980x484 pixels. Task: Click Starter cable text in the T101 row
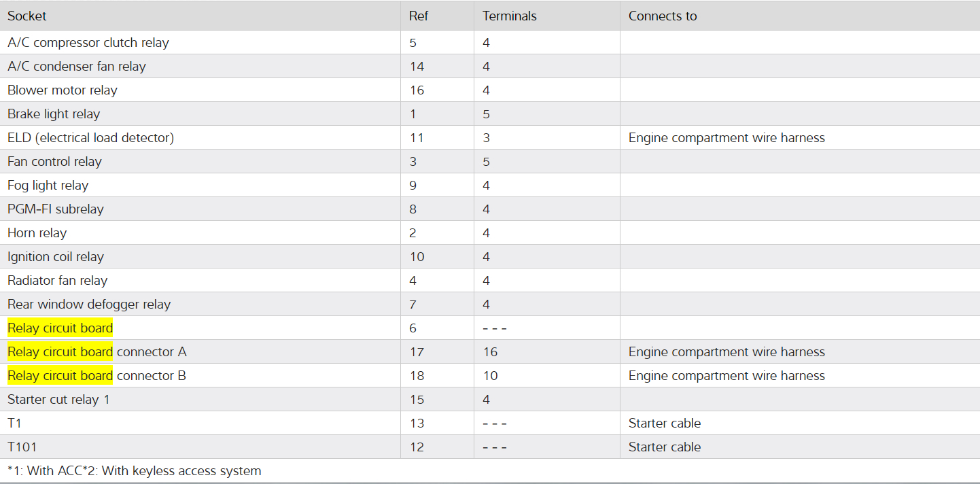pos(665,447)
